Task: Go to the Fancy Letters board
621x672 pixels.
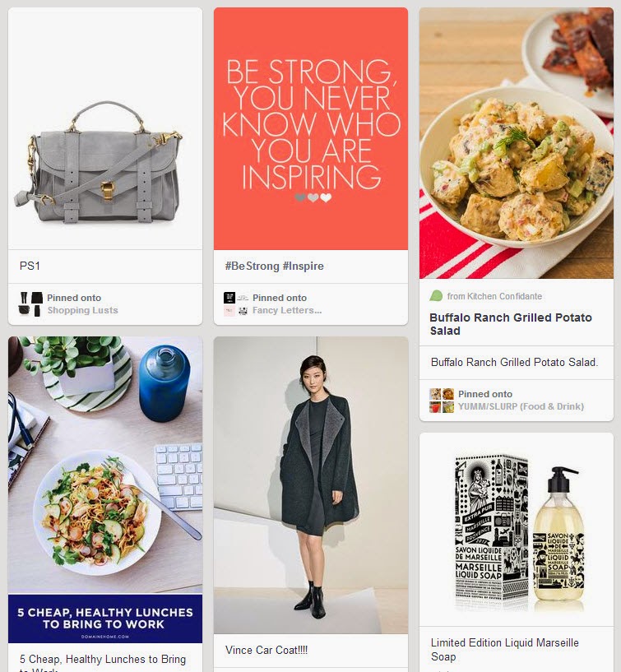Action: pos(287,310)
